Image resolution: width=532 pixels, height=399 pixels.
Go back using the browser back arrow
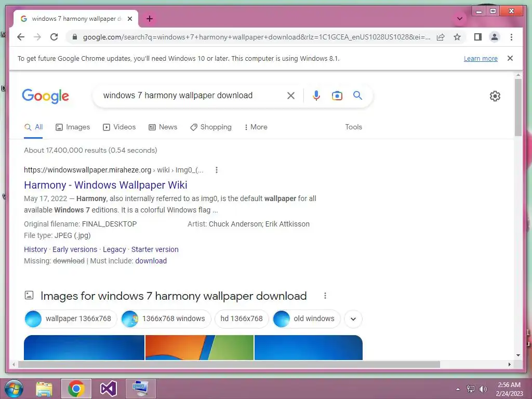[21, 37]
